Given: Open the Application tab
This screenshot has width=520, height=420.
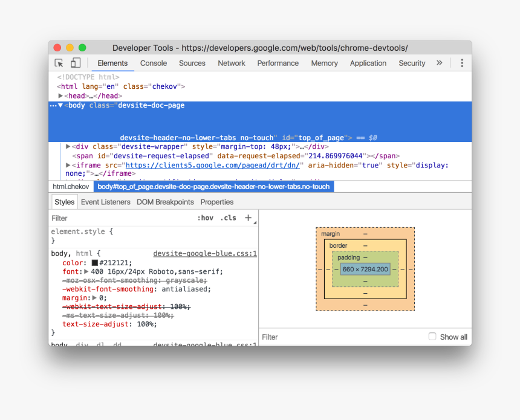Looking at the screenshot, I should (368, 63).
